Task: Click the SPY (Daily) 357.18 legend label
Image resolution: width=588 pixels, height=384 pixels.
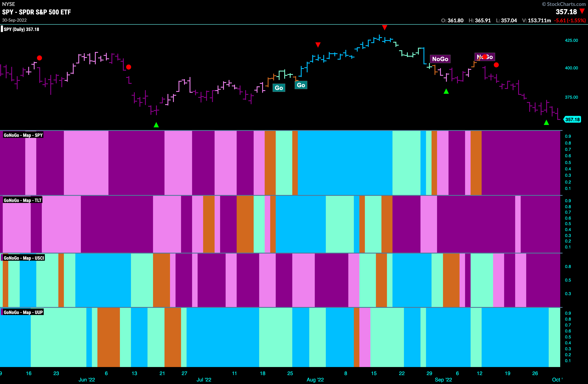Action: pyautogui.click(x=21, y=29)
